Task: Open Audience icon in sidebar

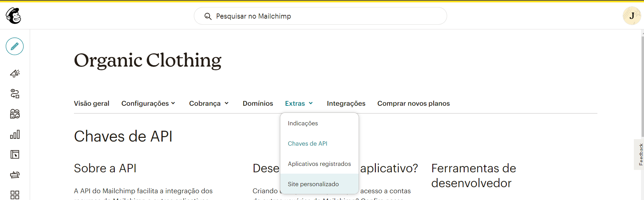Action: click(x=15, y=114)
